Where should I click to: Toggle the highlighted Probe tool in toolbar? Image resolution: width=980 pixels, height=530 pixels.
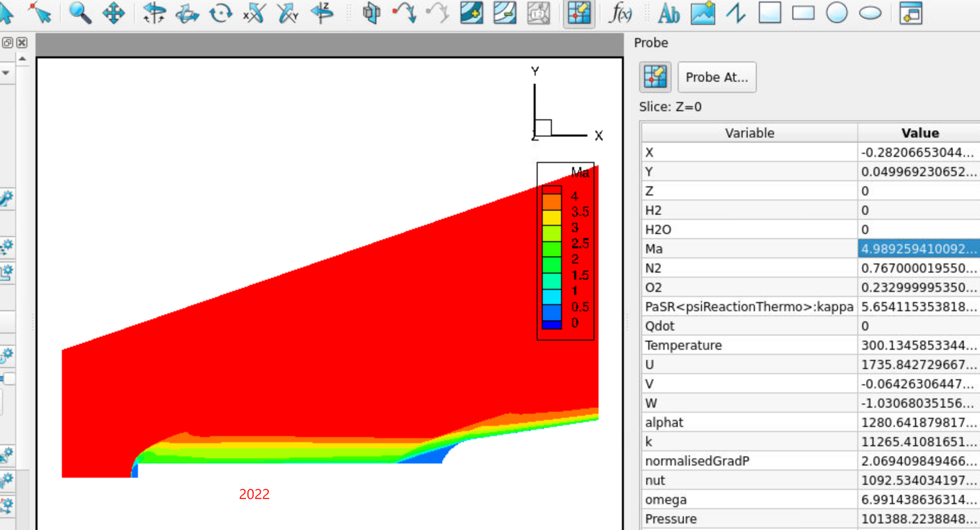click(579, 13)
